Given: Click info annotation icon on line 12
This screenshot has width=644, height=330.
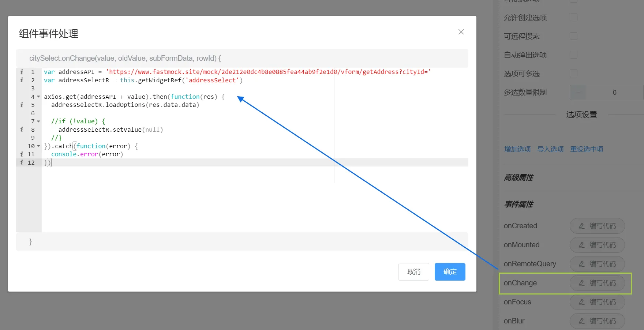Looking at the screenshot, I should tap(22, 162).
